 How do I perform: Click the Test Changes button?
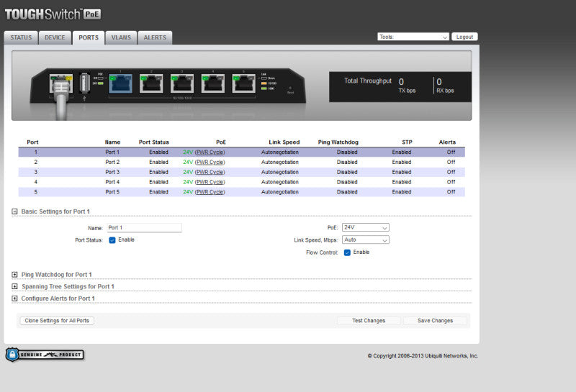click(369, 320)
